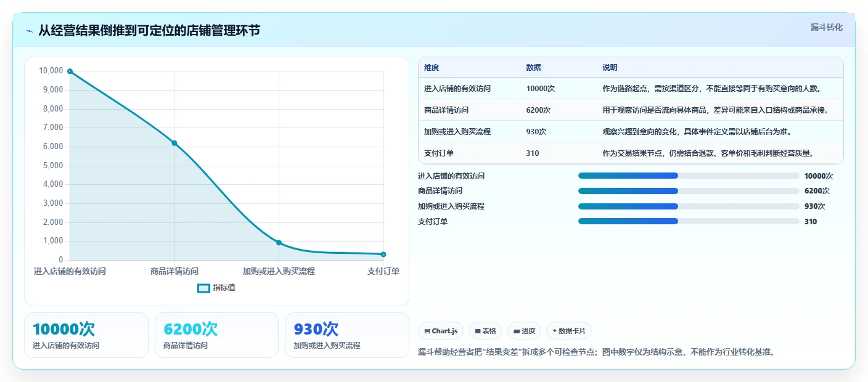Click the 10000次 data card
This screenshot has width=868, height=382.
86,335
